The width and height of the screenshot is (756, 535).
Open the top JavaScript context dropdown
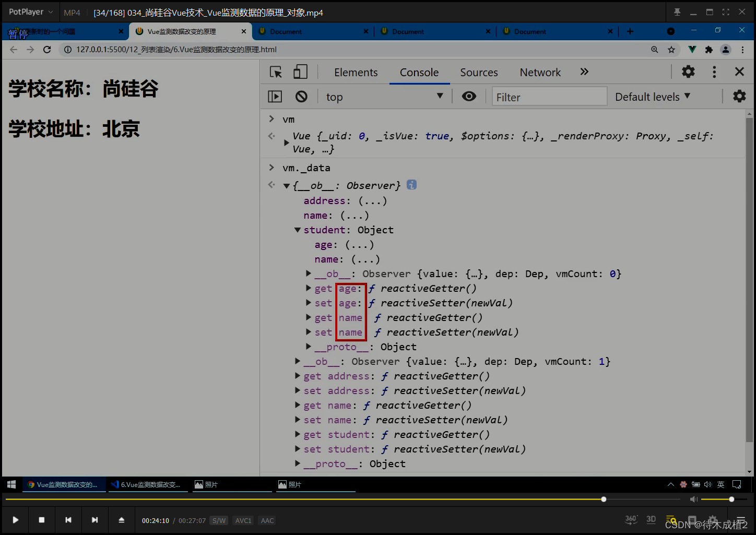[x=384, y=97]
